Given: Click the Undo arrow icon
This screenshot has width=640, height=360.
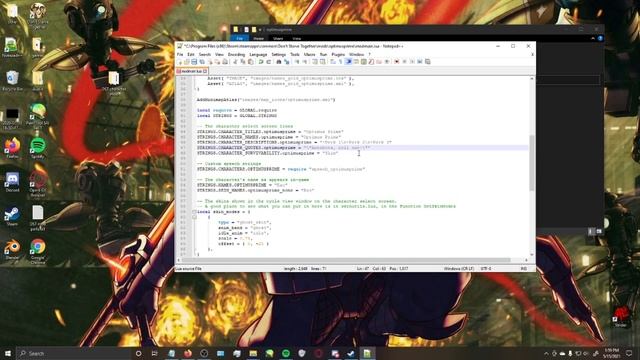Looking at the screenshot, I should pos(261,62).
